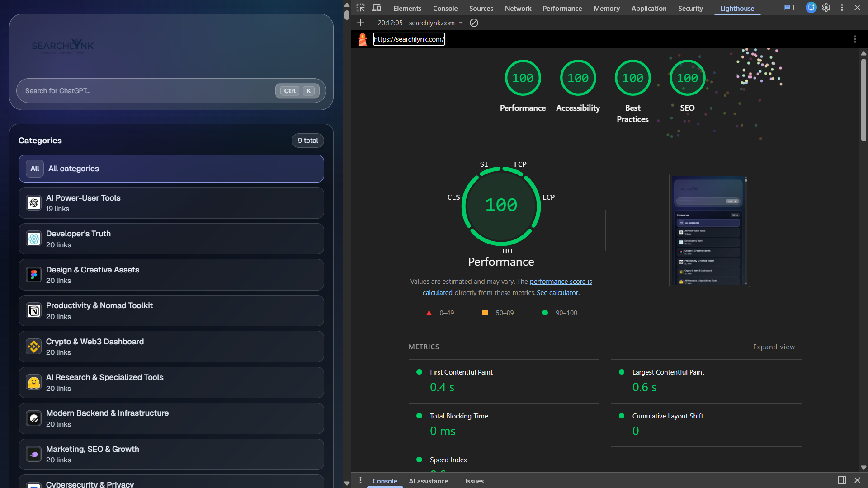Open DevTools customize three-dot menu
Screen dimensions: 868x488
tap(842, 8)
